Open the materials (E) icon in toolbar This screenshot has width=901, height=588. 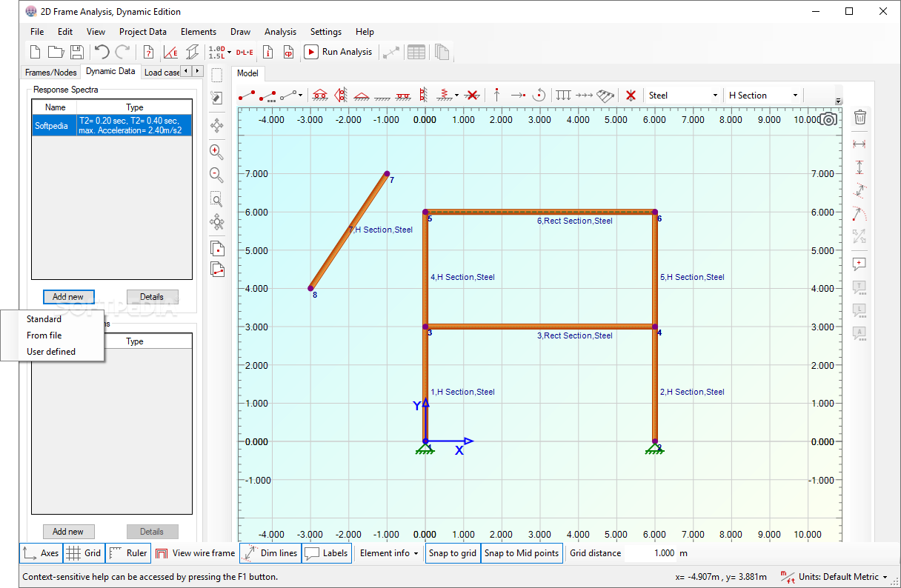pyautogui.click(x=170, y=52)
